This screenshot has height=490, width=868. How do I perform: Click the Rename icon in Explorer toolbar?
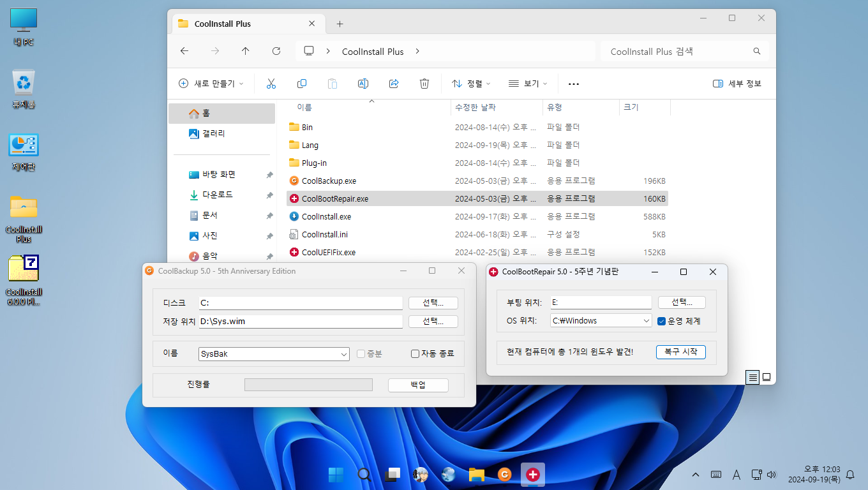[363, 84]
